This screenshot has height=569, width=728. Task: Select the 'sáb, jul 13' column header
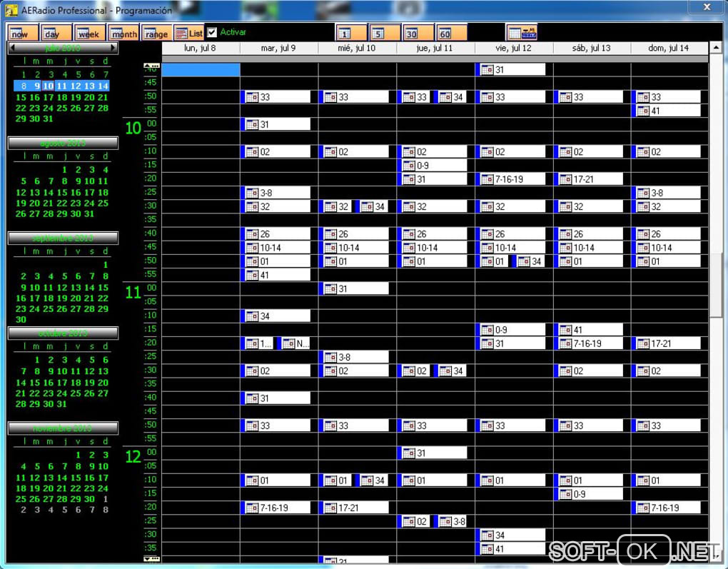(x=592, y=48)
